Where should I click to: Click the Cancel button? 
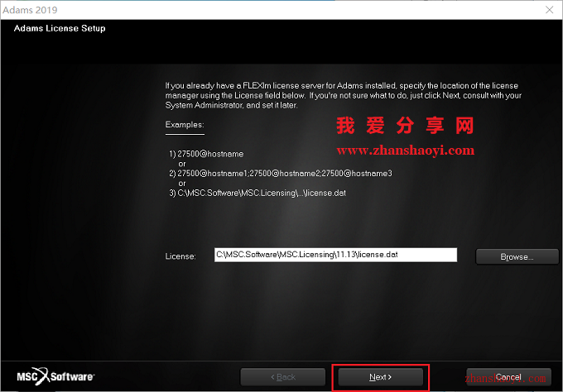508,377
